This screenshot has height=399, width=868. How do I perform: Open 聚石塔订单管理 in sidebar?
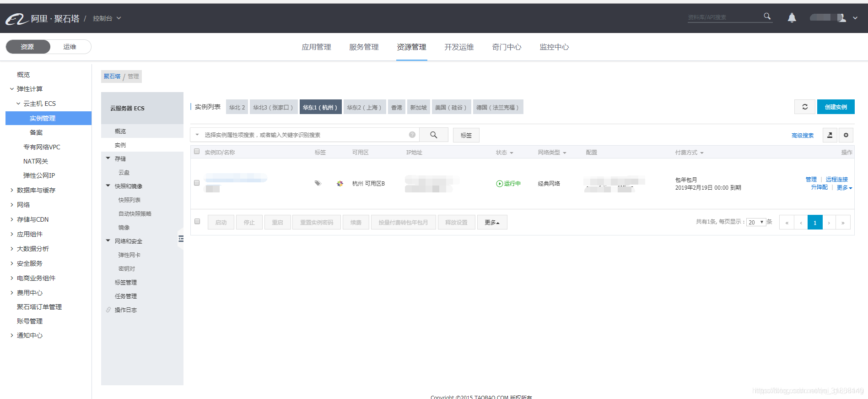pyautogui.click(x=39, y=307)
